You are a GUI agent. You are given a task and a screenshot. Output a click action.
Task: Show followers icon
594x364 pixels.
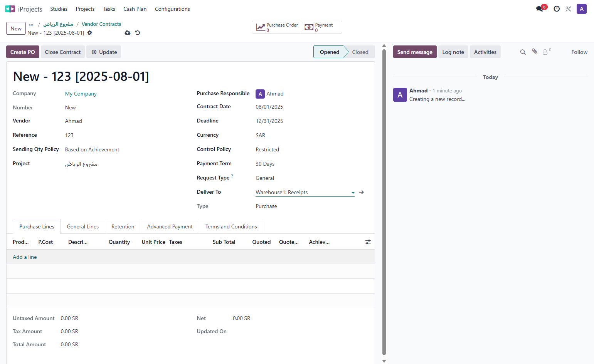point(547,52)
